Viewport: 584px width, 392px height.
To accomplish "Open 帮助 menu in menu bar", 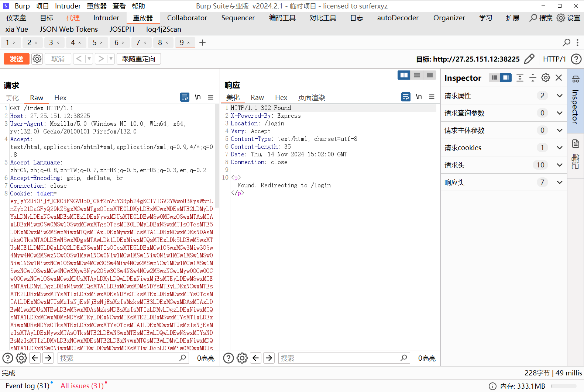I will pyautogui.click(x=138, y=6).
